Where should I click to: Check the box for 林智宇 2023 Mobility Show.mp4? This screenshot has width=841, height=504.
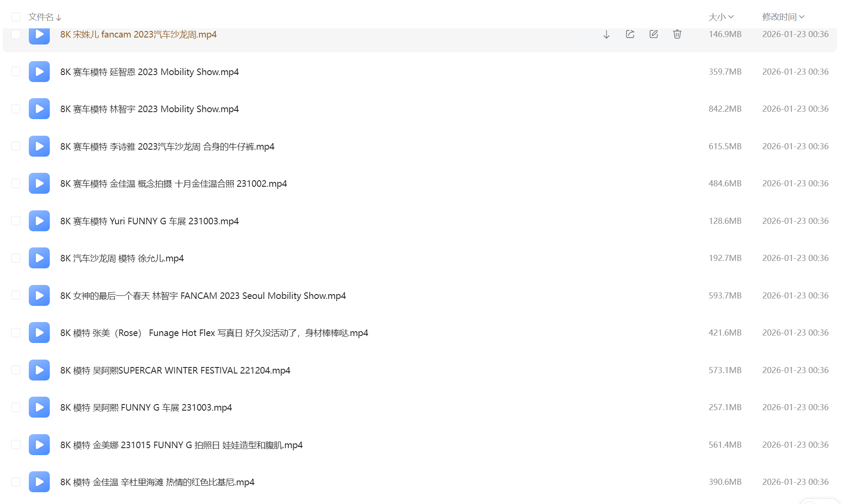click(16, 109)
